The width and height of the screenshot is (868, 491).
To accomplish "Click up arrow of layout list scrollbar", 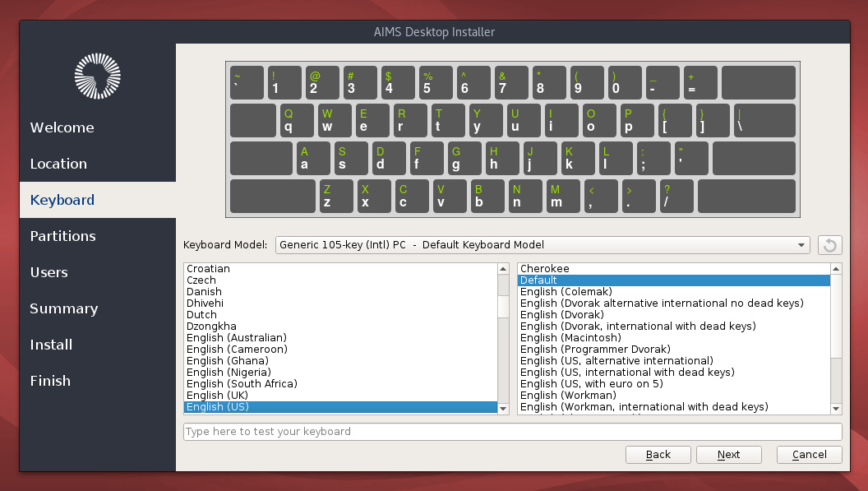I will [x=503, y=269].
